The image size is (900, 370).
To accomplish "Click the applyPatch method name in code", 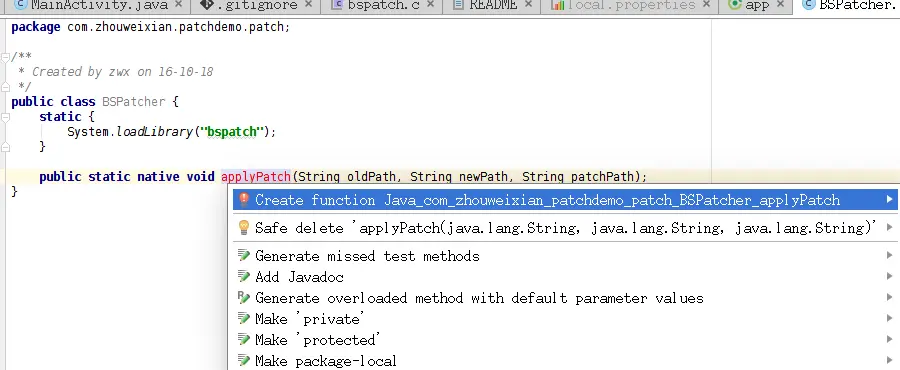I will (x=256, y=177).
